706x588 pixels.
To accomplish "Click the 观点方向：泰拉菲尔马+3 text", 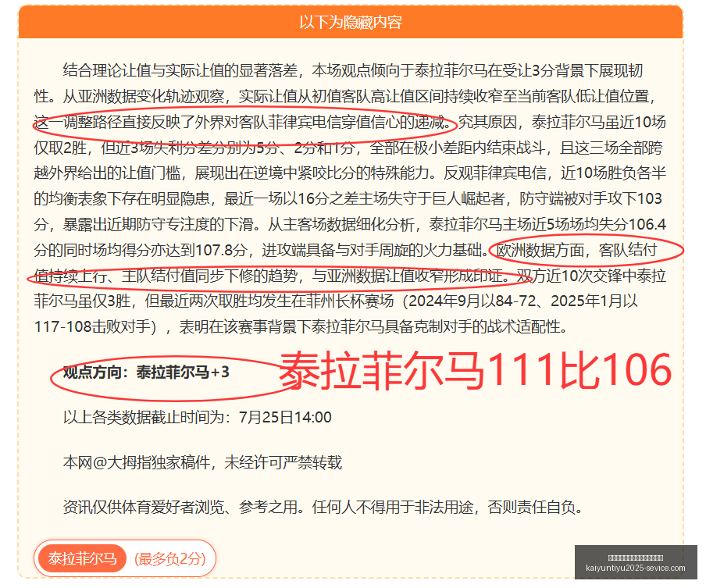I will pyautogui.click(x=146, y=372).
